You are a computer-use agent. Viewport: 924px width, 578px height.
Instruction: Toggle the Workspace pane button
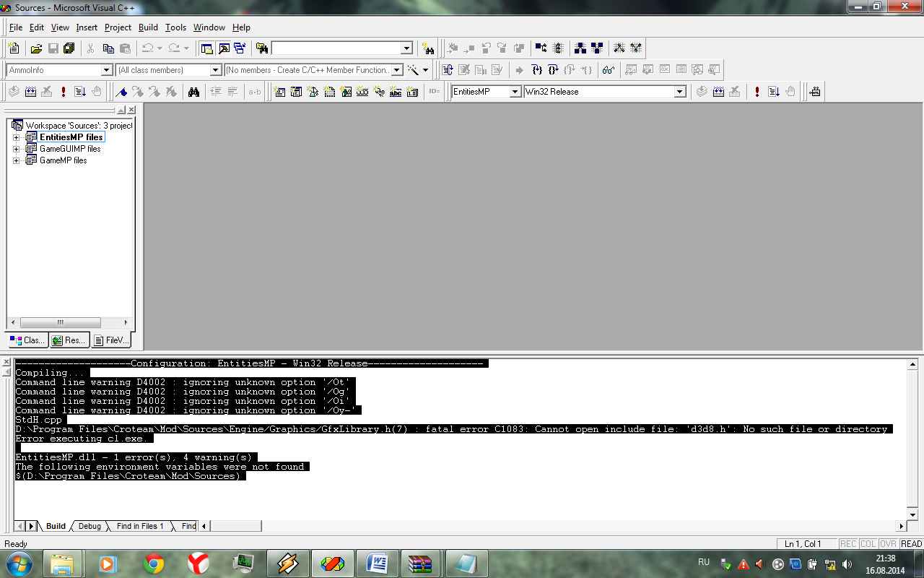point(207,48)
